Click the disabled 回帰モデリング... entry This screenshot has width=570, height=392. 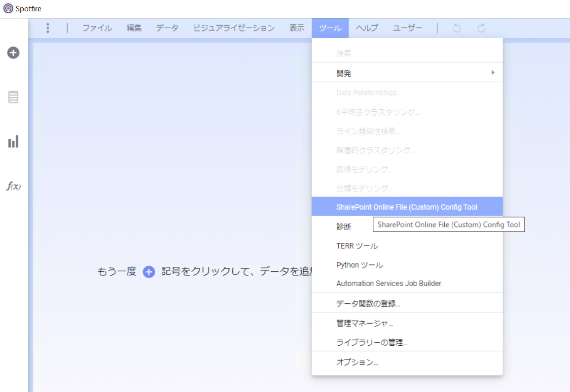tap(407, 169)
